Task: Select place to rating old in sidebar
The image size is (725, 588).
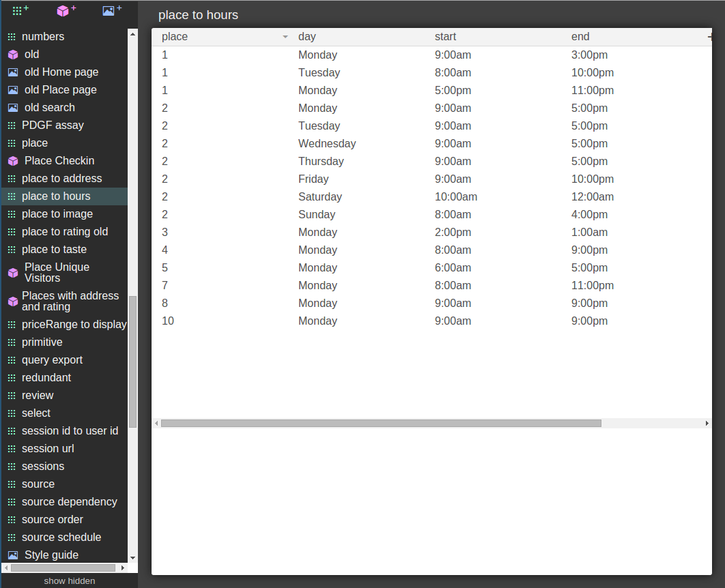Action: pyautogui.click(x=65, y=232)
